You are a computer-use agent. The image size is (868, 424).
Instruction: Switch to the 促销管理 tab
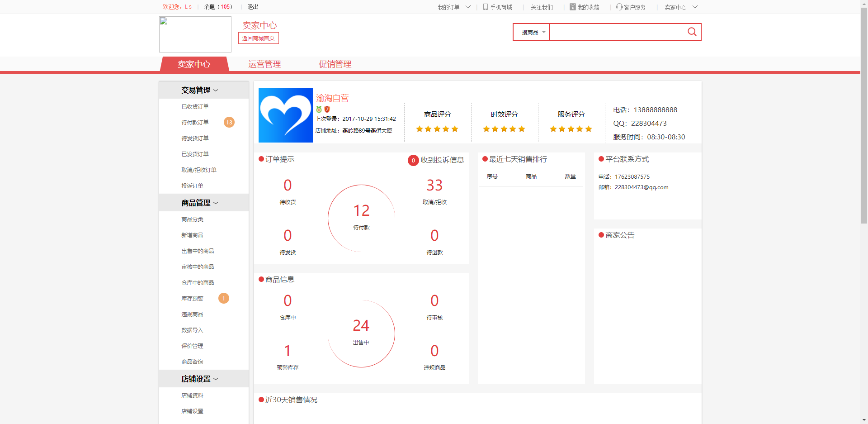335,64
